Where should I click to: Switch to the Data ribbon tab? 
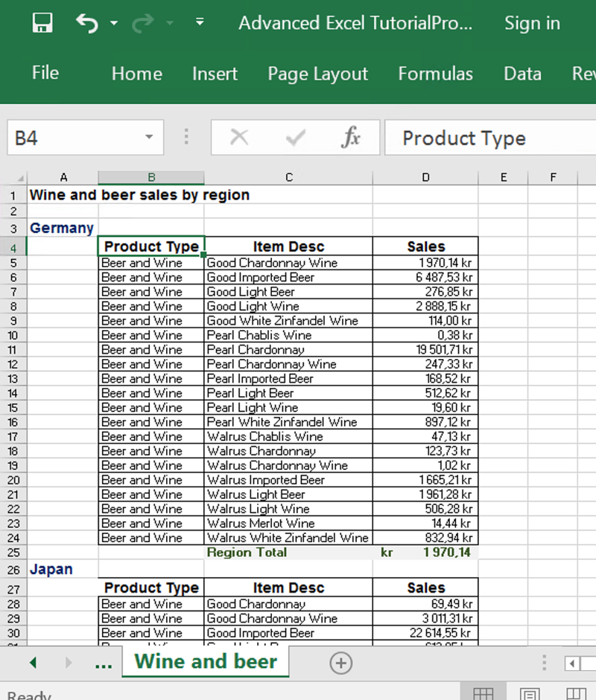(522, 74)
